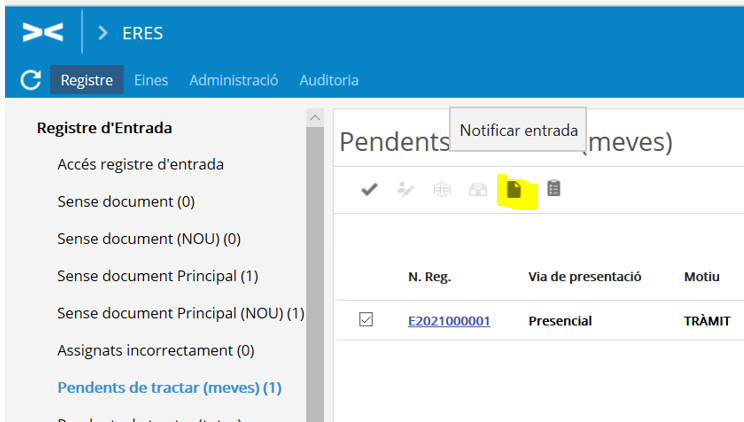The width and height of the screenshot is (744, 422).
Task: Click the greyed-out grid globe icon
Action: [x=441, y=189]
